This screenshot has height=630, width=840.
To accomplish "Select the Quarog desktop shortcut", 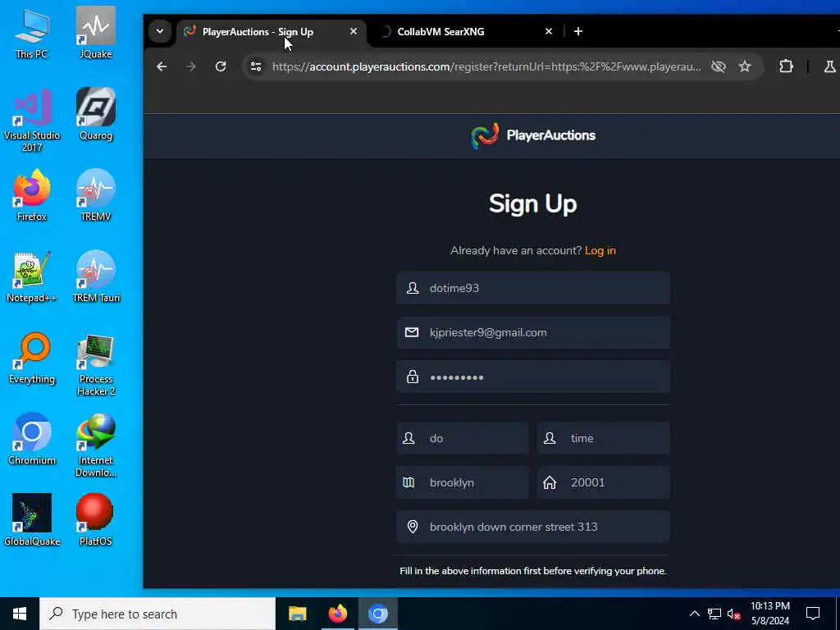I will point(96,115).
